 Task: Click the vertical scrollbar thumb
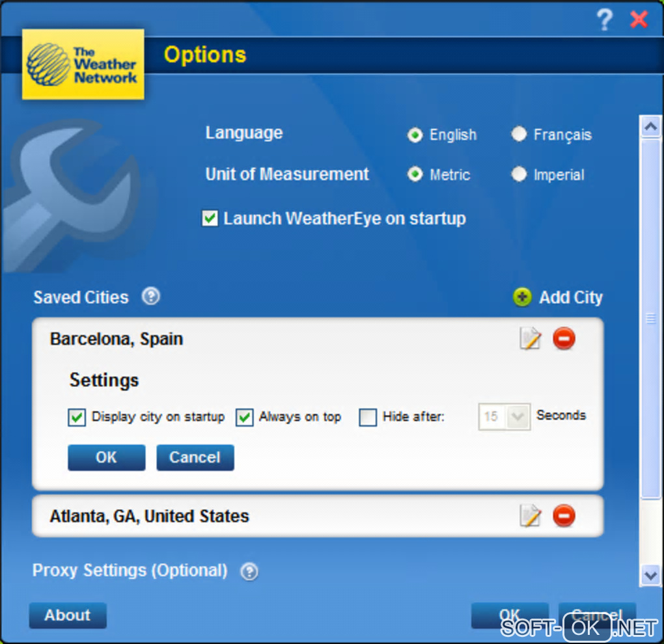point(650,318)
